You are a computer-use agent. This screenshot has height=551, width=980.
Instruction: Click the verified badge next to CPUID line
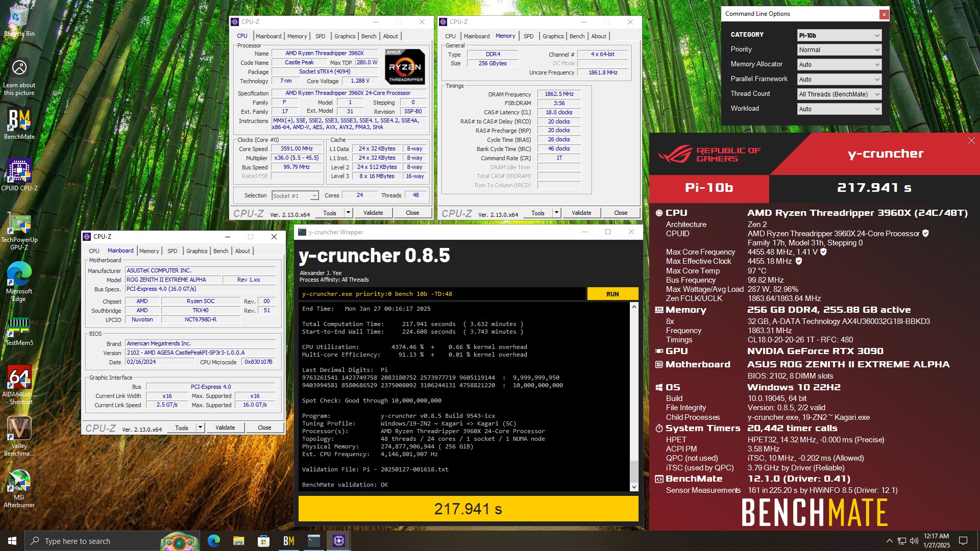tap(925, 233)
